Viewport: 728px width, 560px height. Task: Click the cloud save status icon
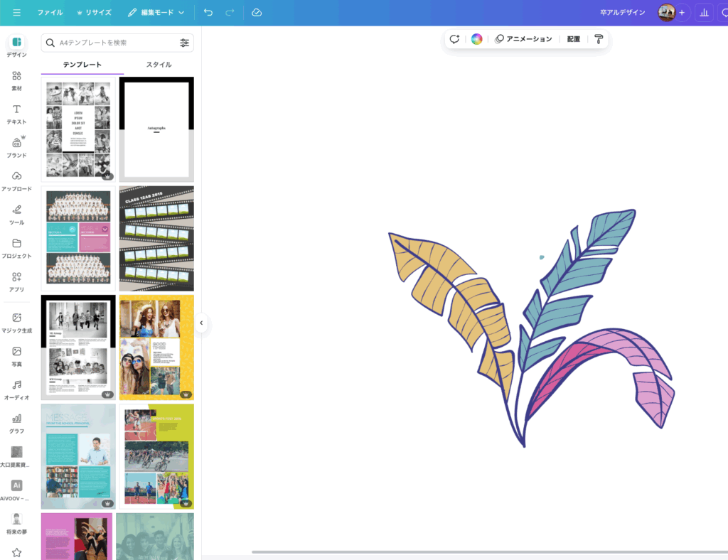pos(257,13)
